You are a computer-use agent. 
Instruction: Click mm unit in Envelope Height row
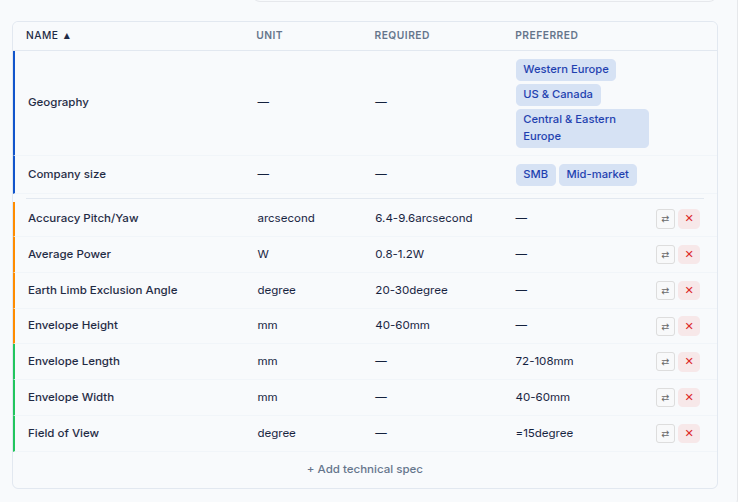267,326
